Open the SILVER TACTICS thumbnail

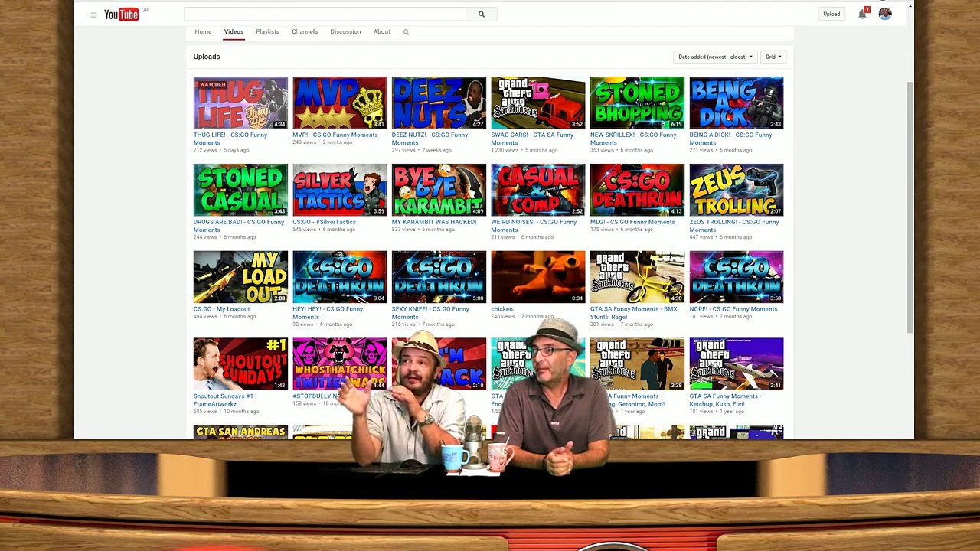click(340, 190)
